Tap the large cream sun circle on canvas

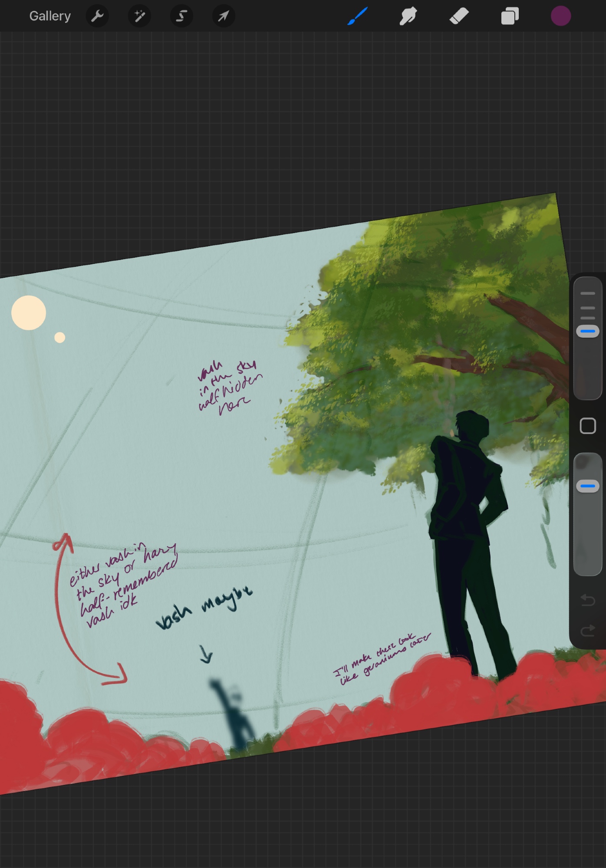(29, 313)
